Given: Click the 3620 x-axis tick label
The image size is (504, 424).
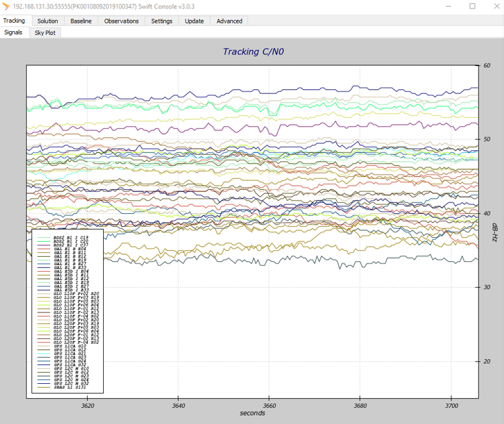Looking at the screenshot, I should (88, 406).
